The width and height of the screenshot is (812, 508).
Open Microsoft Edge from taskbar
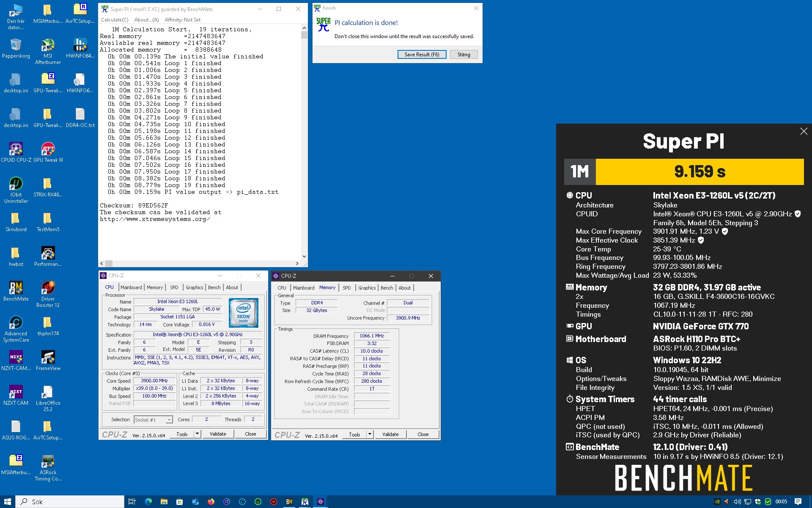(x=148, y=502)
